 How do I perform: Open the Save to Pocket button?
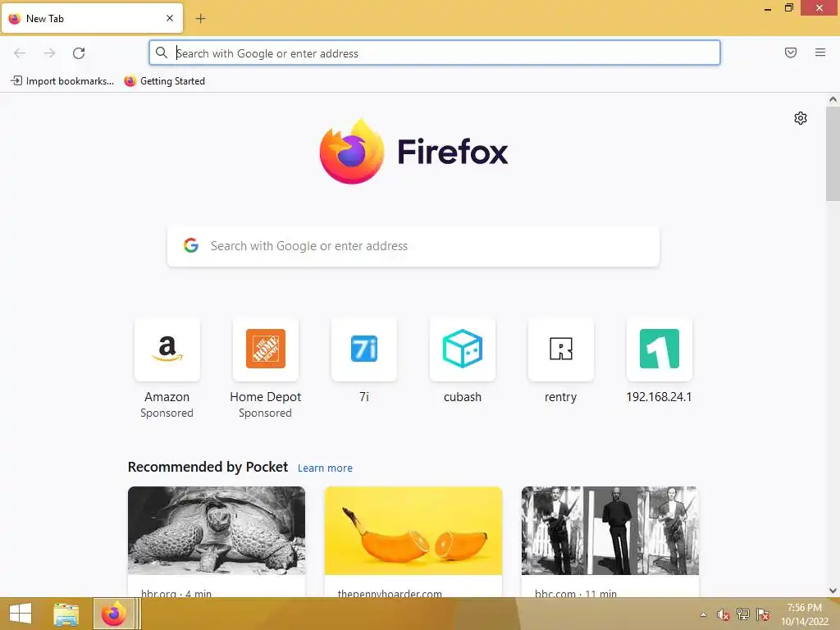tap(790, 52)
